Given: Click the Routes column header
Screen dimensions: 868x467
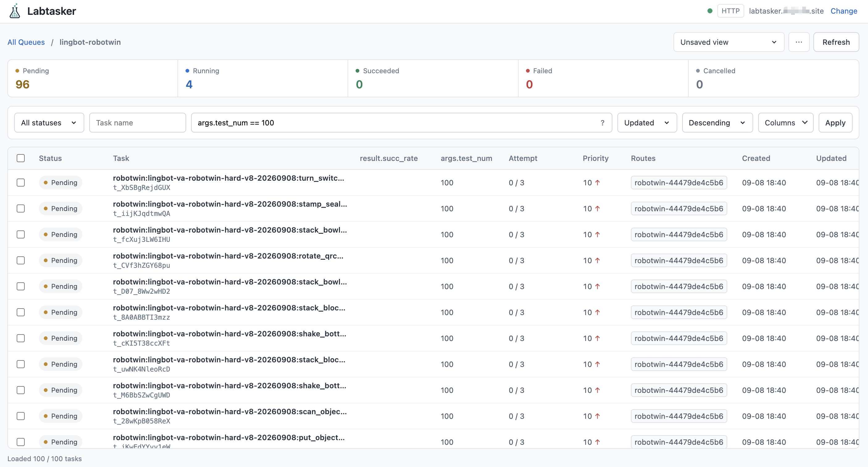Looking at the screenshot, I should click(x=643, y=158).
